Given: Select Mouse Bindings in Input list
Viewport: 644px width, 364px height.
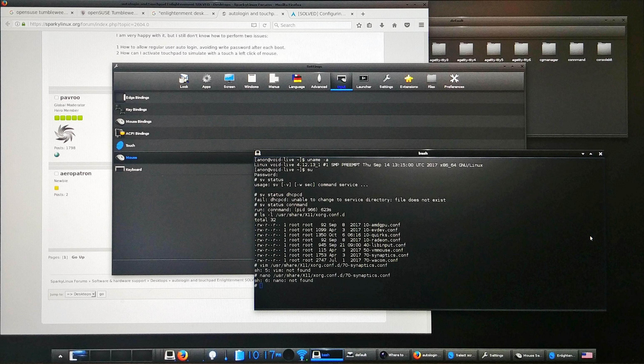Looking at the screenshot, I should (319, 121).
